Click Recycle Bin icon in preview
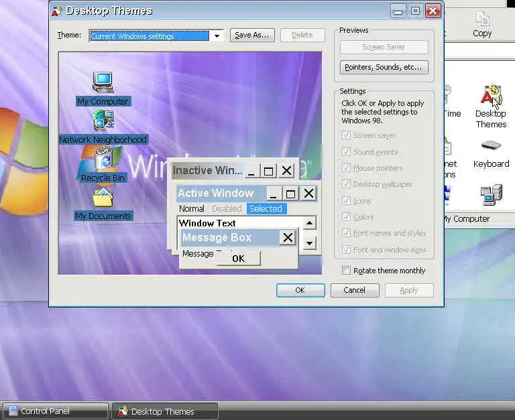This screenshot has width=515, height=420. pyautogui.click(x=104, y=159)
